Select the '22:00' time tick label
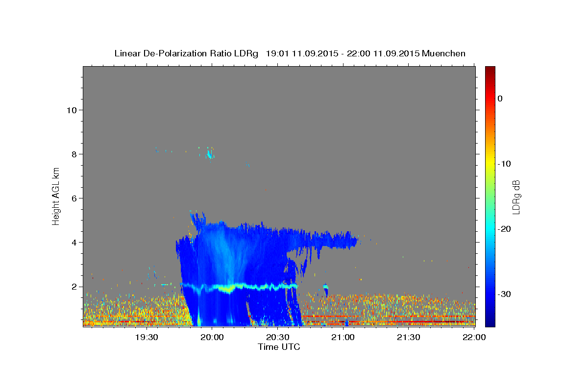The image size is (588, 392). 474,337
